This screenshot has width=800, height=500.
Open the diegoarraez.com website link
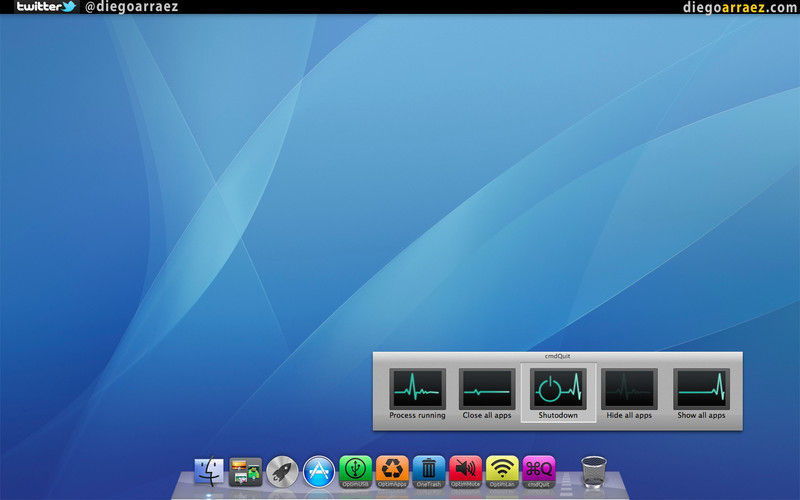[x=739, y=7]
